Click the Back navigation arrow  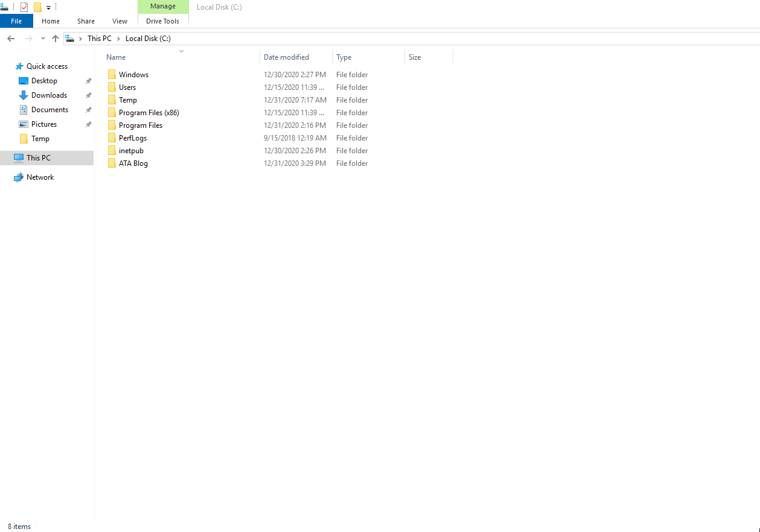tap(10, 38)
